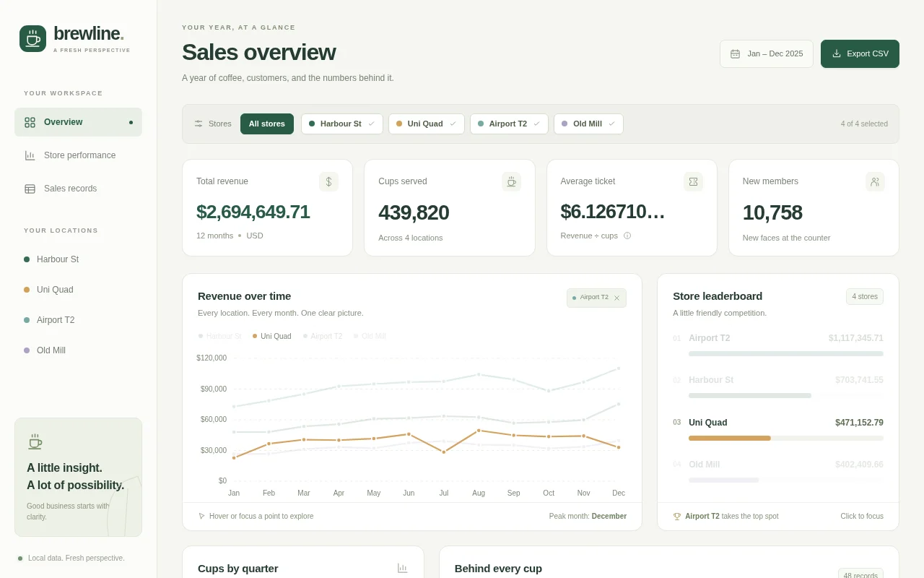Open the Jan – Dec 2025 date range picker

[767, 54]
